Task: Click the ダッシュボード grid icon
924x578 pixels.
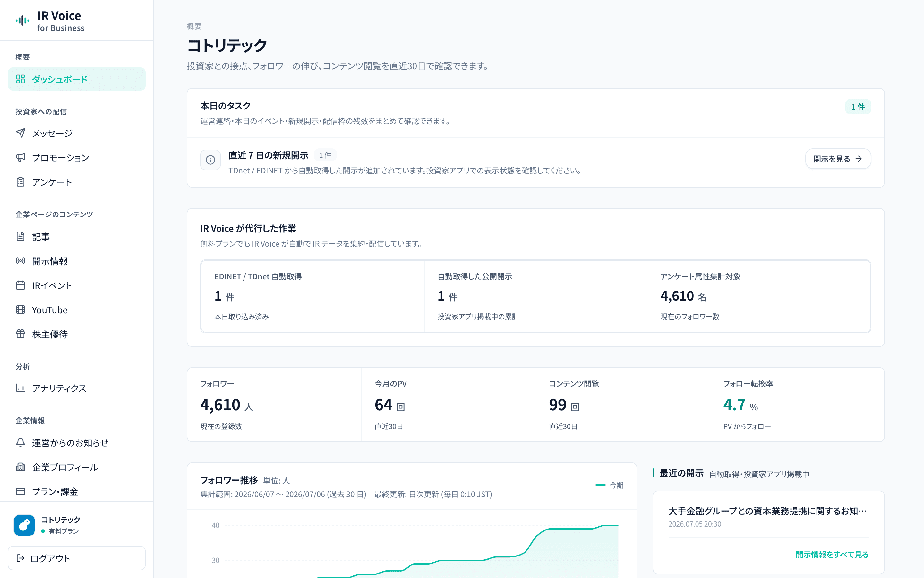Action: (x=21, y=79)
